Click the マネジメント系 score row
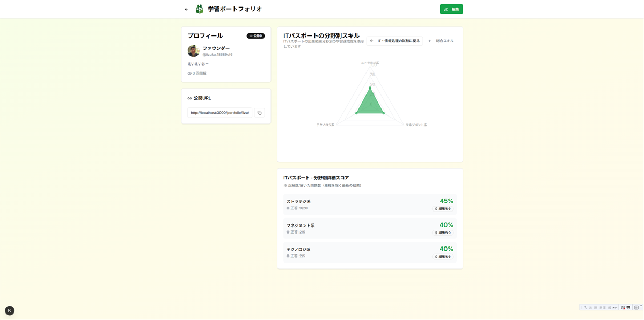644x320 pixels. click(x=370, y=229)
